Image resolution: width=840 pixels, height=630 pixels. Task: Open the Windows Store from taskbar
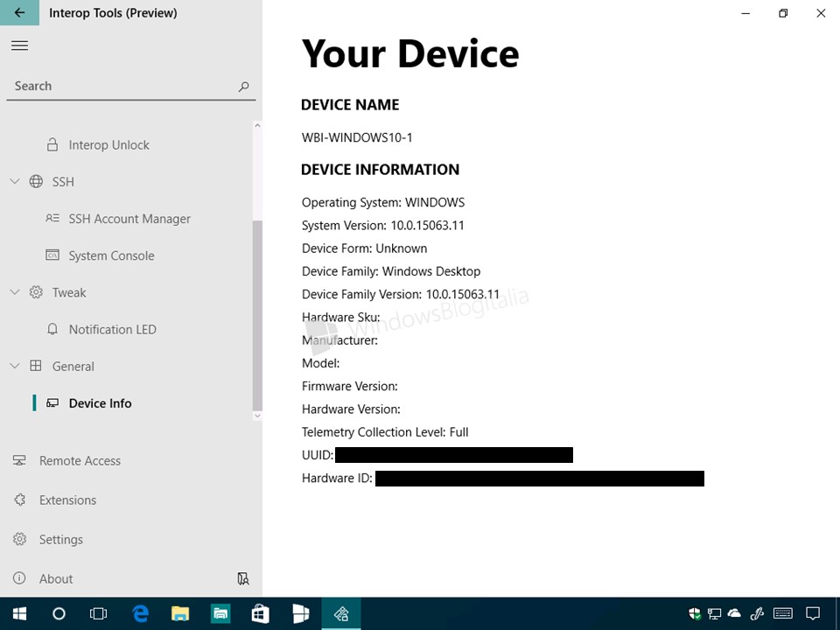[x=261, y=614]
